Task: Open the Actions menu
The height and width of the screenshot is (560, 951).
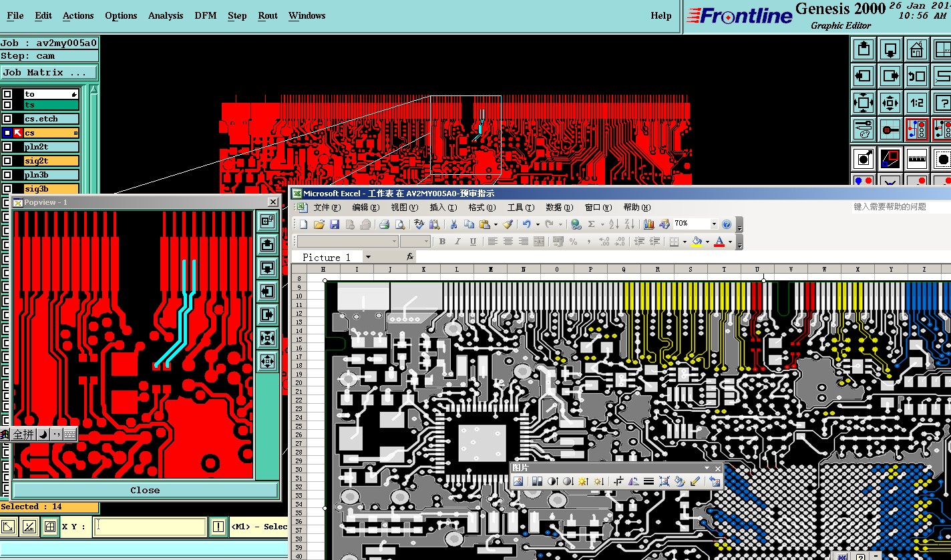Action: [78, 15]
